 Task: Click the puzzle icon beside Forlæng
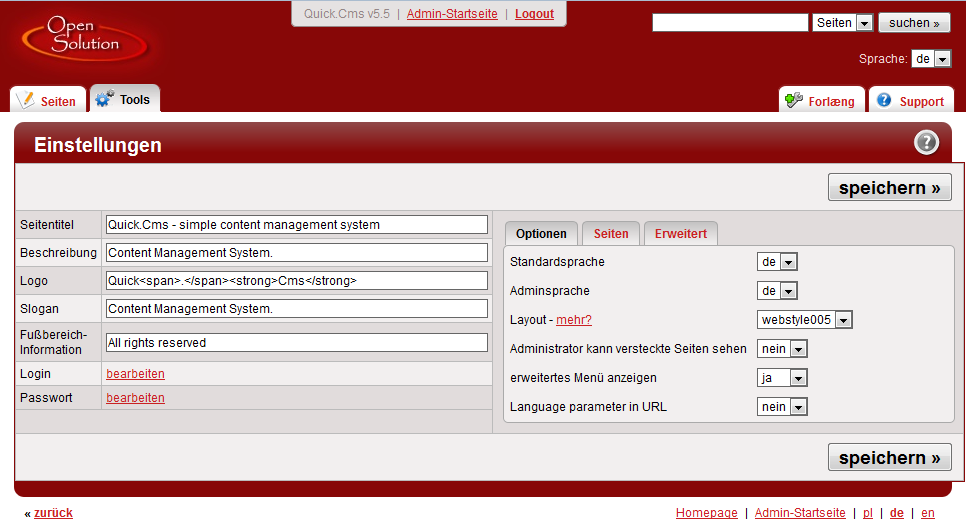coord(794,100)
